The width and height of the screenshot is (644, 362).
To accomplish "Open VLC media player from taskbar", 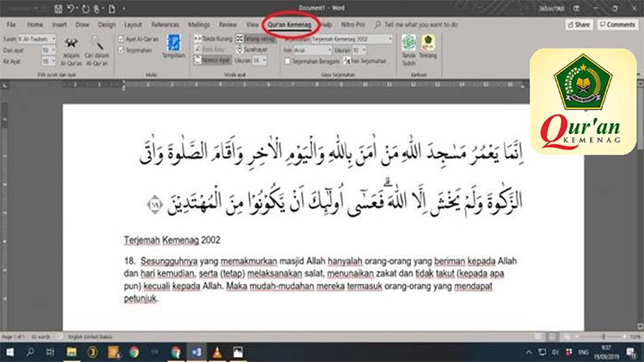I will click(217, 352).
